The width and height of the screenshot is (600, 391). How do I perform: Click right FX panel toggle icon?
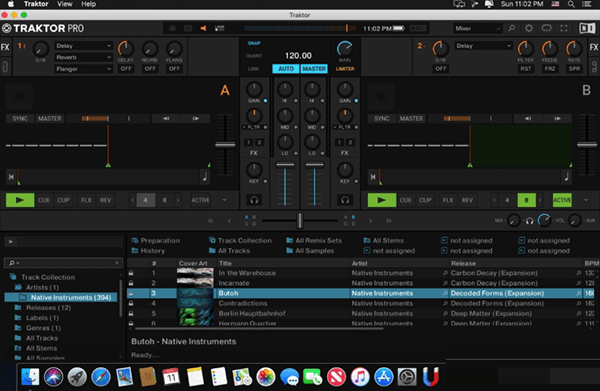pos(594,47)
